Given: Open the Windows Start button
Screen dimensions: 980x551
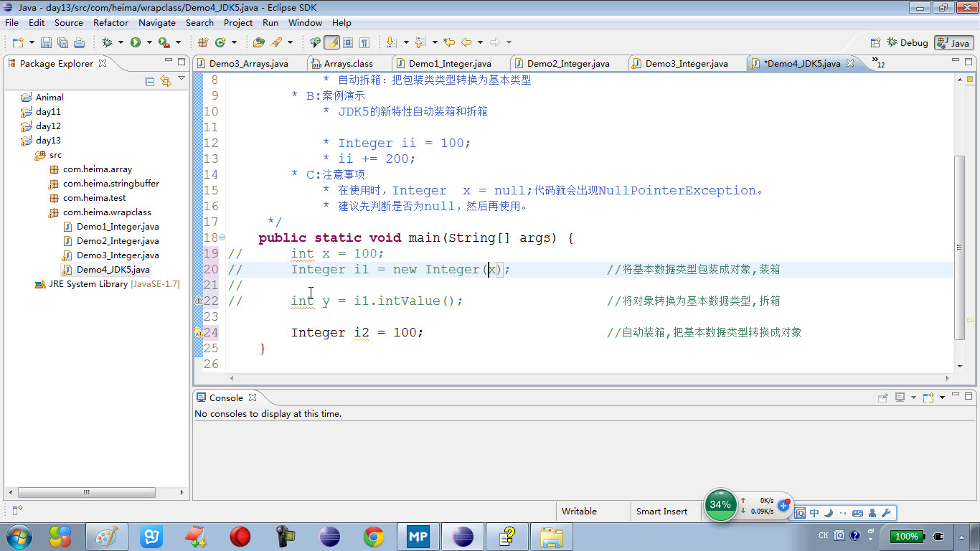Looking at the screenshot, I should [x=19, y=536].
